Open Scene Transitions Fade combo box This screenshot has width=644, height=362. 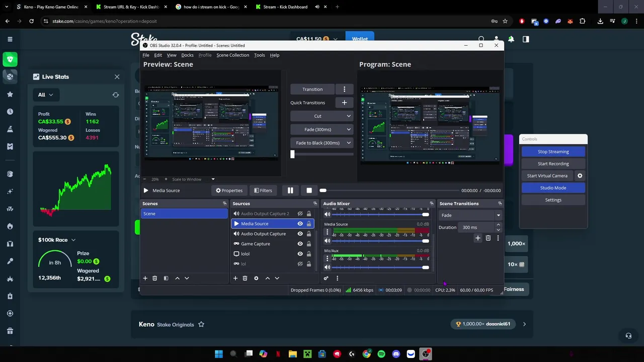pos(470,215)
